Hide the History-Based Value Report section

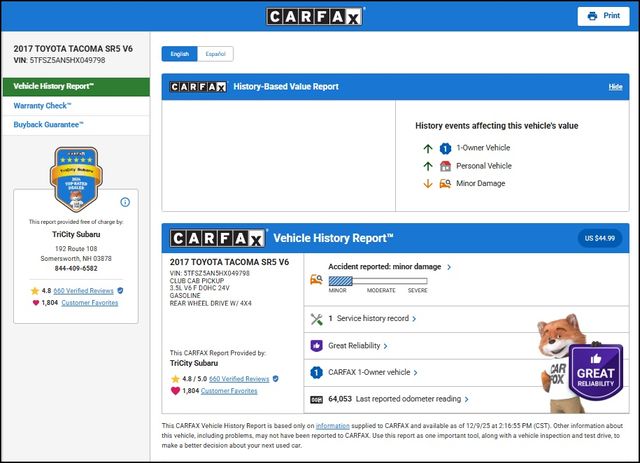[x=615, y=87]
